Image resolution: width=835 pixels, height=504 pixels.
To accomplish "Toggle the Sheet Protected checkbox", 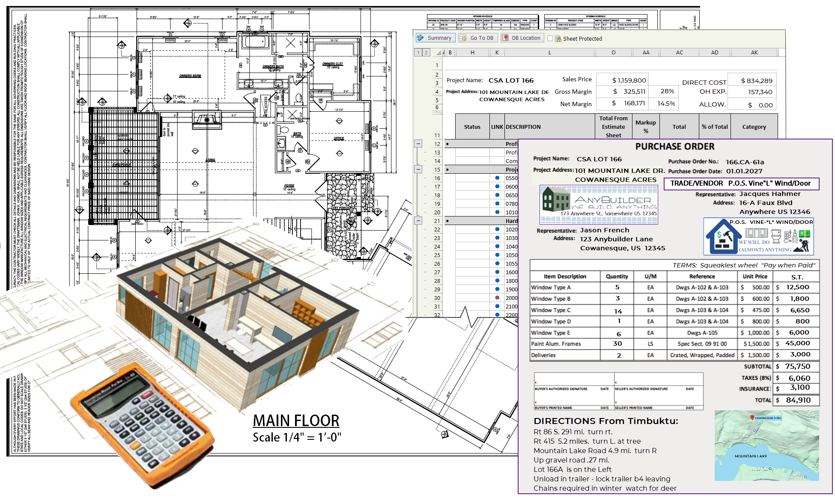I will [550, 39].
